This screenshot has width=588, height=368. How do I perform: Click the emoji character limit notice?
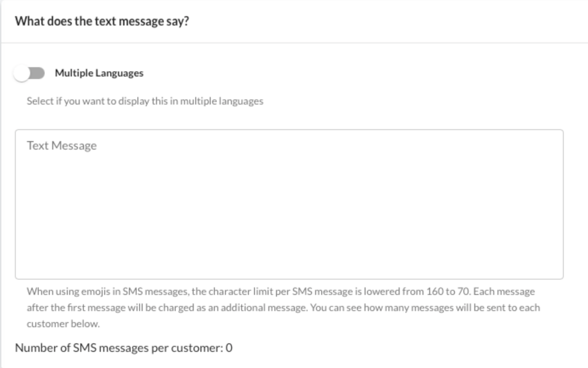click(x=281, y=291)
